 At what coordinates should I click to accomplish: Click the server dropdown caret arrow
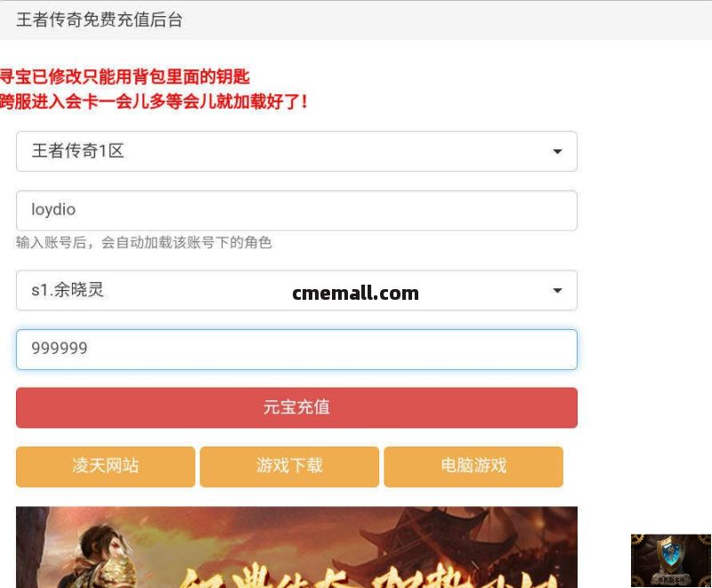pyautogui.click(x=557, y=151)
